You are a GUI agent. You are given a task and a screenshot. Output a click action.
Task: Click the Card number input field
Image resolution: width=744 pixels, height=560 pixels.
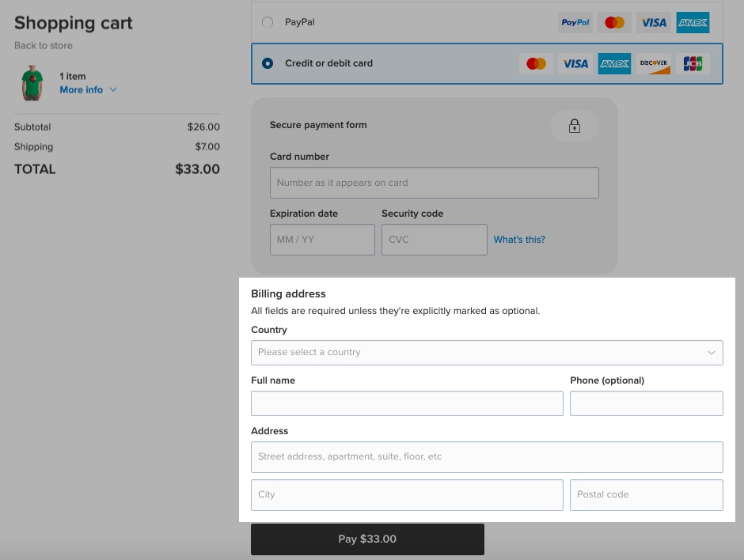click(x=435, y=182)
